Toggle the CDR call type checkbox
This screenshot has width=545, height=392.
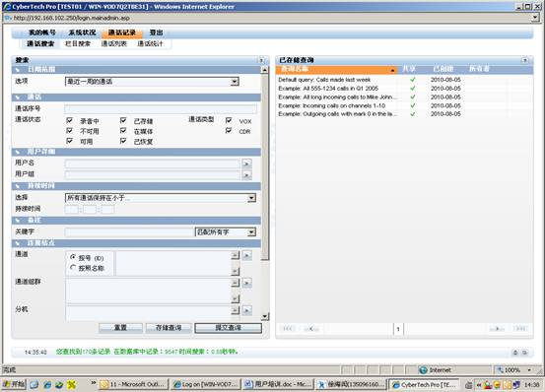tap(229, 131)
